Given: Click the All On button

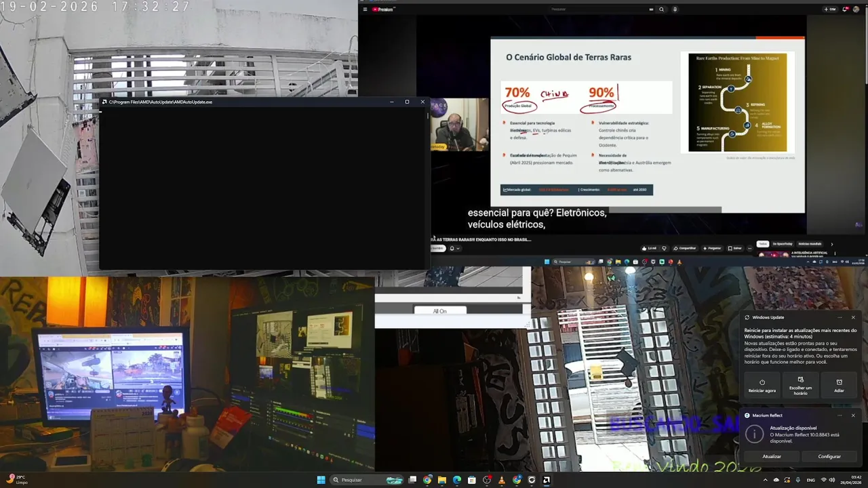Looking at the screenshot, I should click(x=440, y=311).
